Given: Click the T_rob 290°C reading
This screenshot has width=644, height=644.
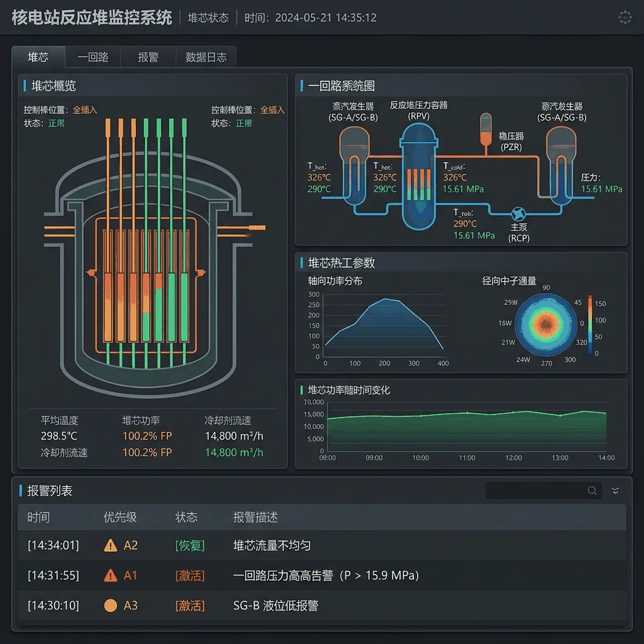Looking at the screenshot, I should click(465, 224).
